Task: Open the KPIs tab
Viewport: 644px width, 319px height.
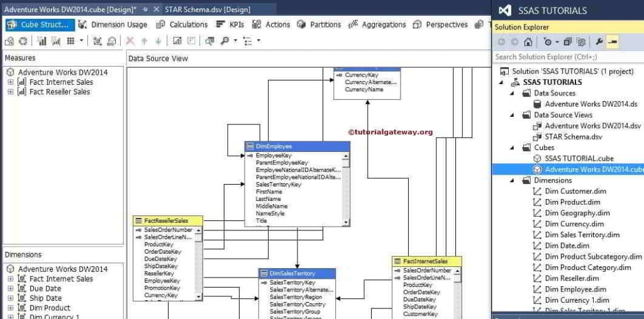Action: click(230, 24)
